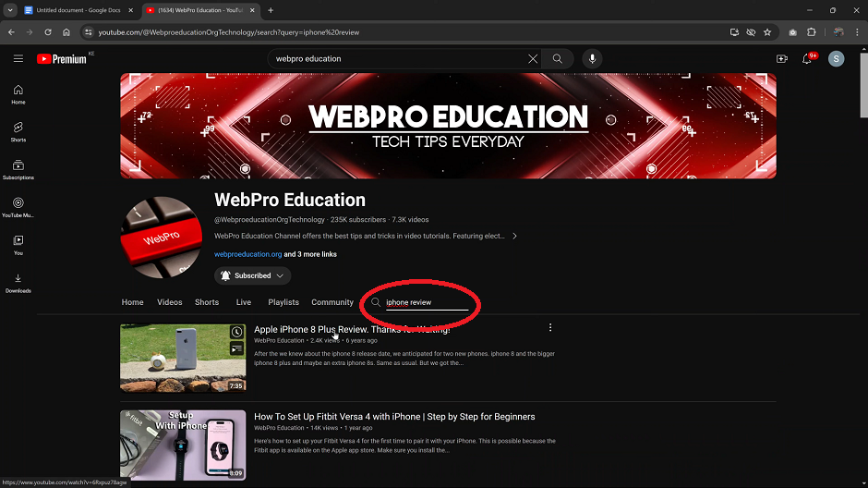Click the crossed-out eye icon in address bar
This screenshot has height=488, width=868.
(x=751, y=32)
